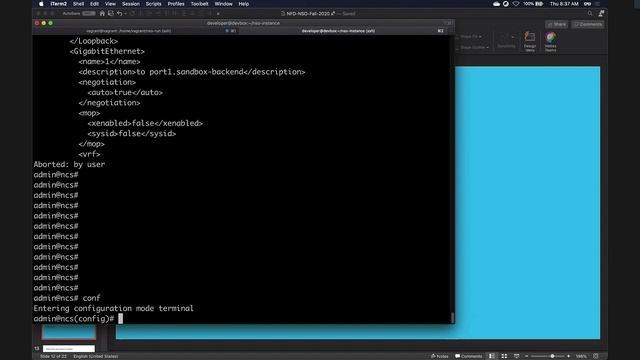Click the PowerPoint search magnifier icon
640x360 pixels.
coord(590,13)
